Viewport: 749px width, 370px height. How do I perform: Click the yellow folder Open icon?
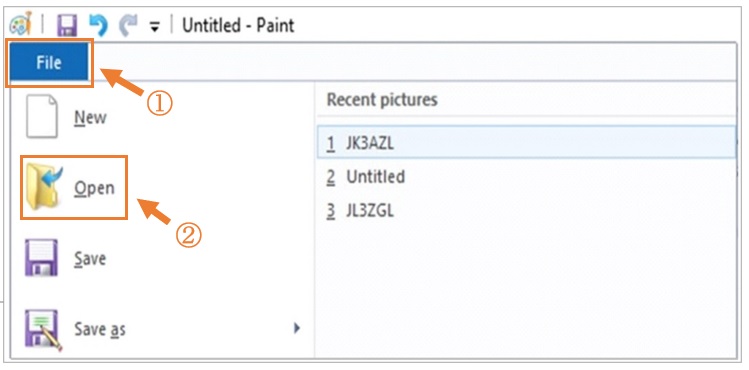tap(43, 187)
